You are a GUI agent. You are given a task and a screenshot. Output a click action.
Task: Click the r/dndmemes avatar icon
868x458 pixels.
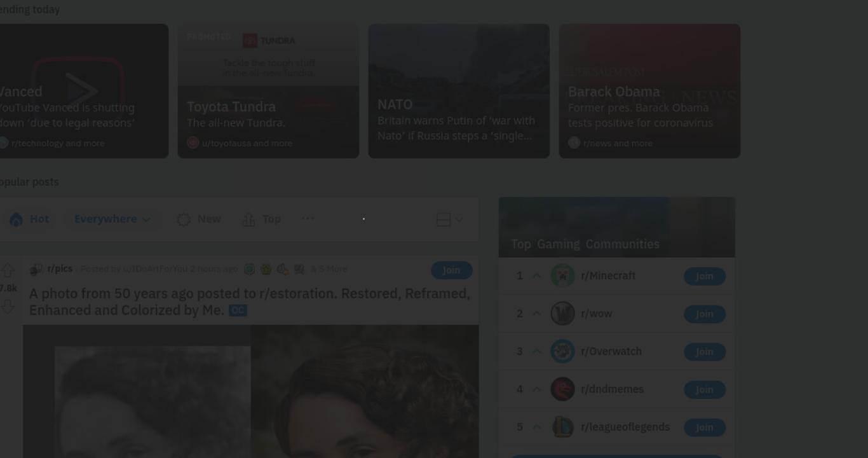point(562,389)
